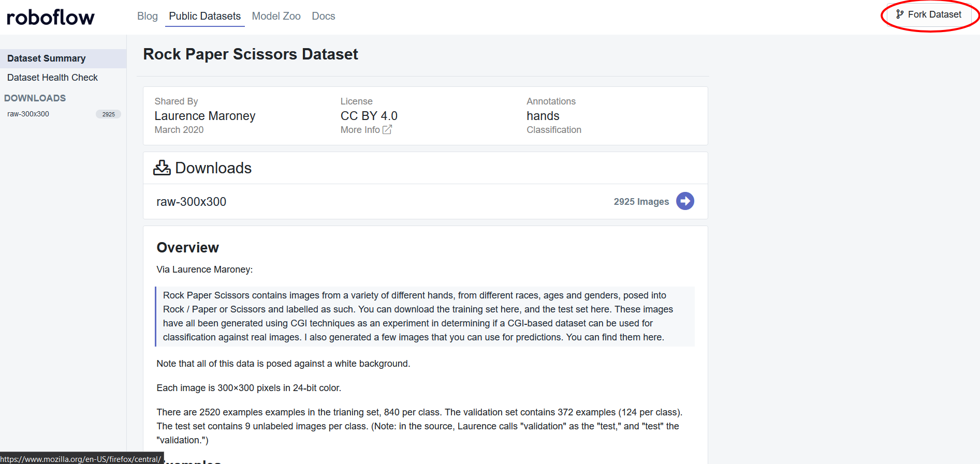
Task: Open the raw-300x300 download row
Action: 425,201
